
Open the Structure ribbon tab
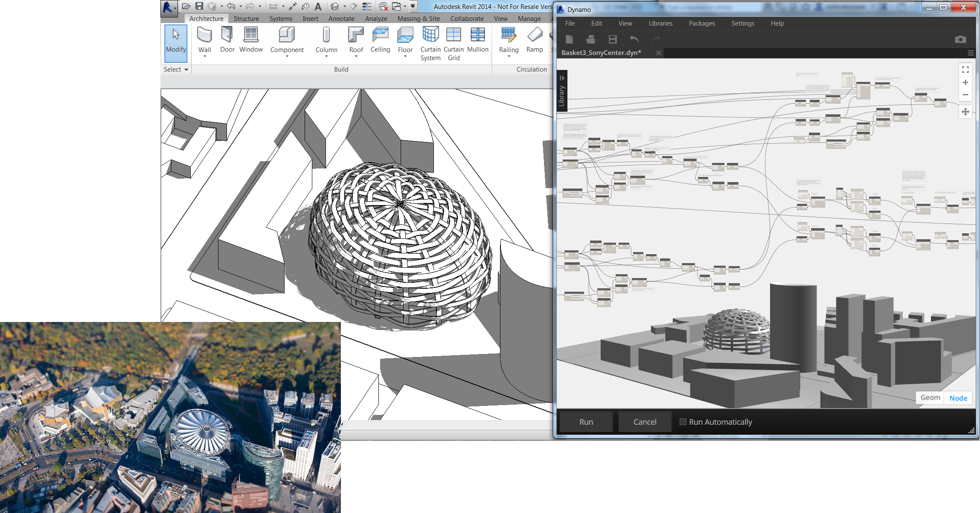(246, 19)
